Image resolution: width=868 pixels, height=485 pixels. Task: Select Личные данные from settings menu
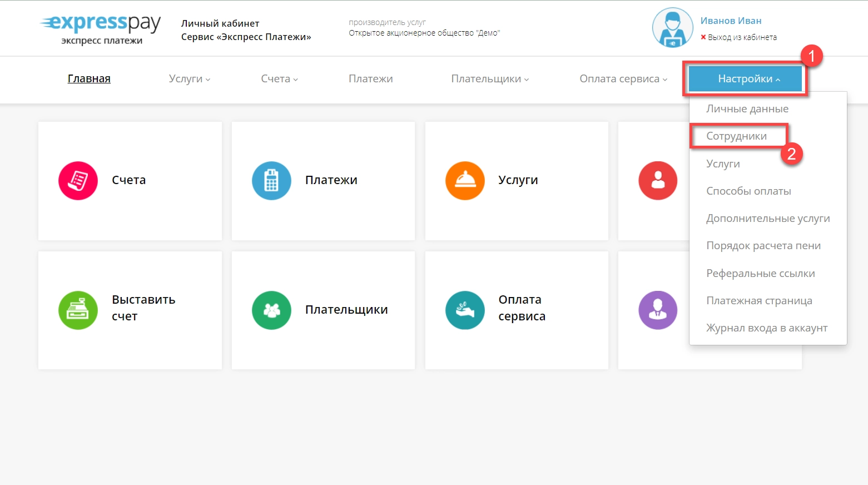click(x=747, y=109)
